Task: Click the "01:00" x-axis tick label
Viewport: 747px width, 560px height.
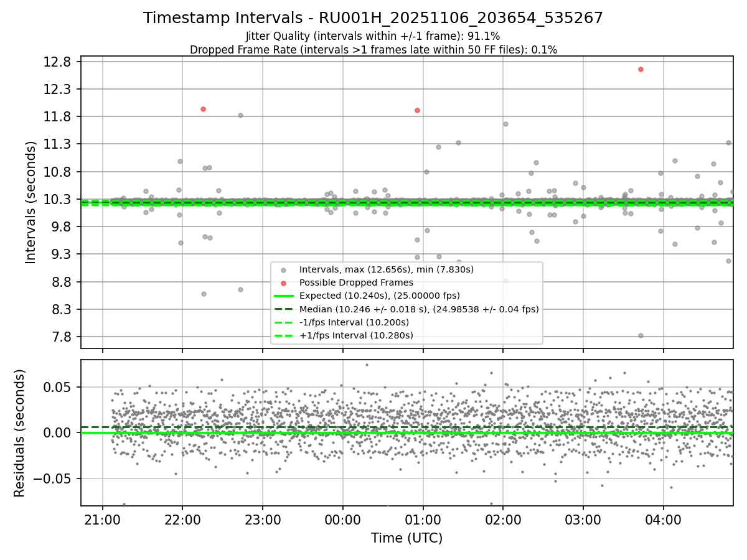Action: pos(423,519)
